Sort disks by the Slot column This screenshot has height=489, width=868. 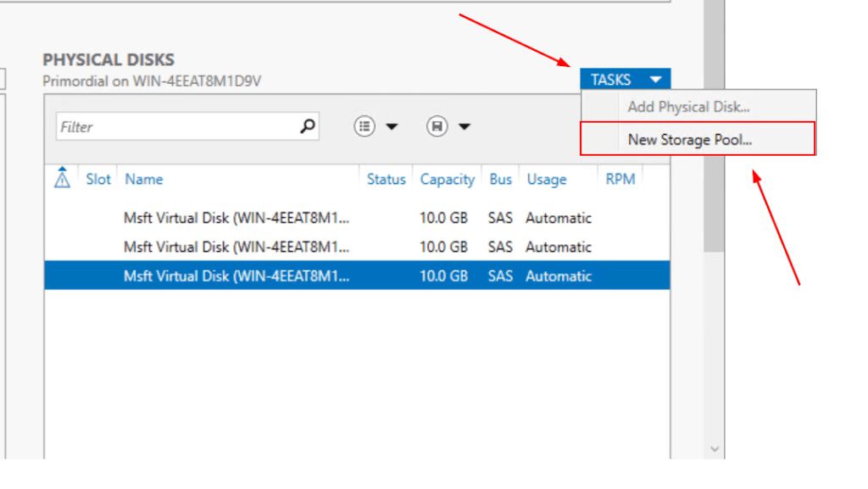[x=98, y=180]
